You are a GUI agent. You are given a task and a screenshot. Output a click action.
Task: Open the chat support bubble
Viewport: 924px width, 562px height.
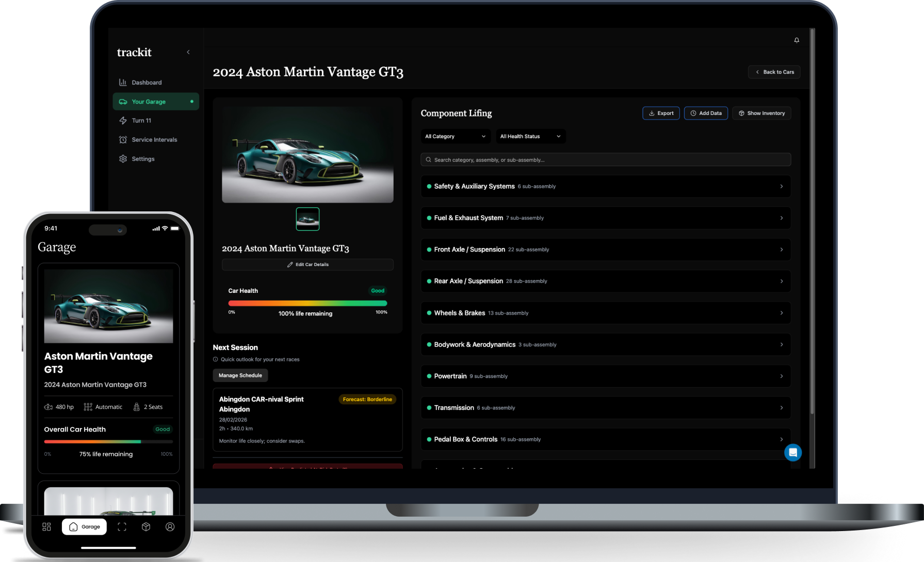[x=793, y=452]
